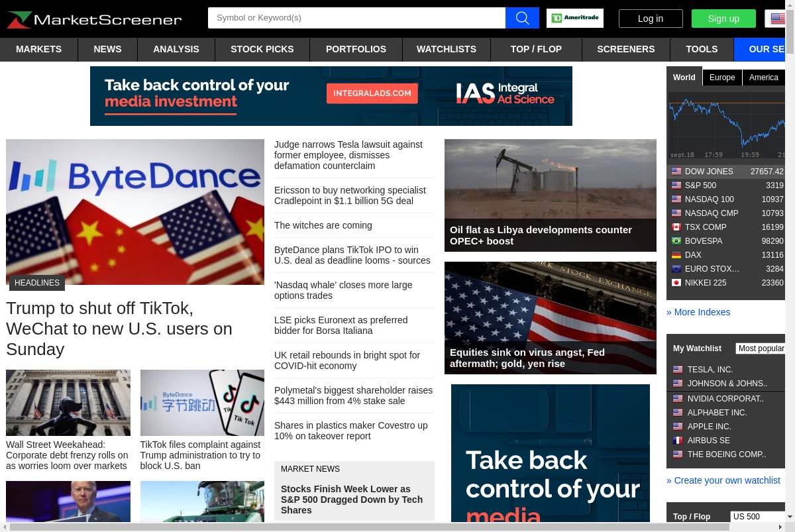Open the Integral Ad Science banner ad
The height and width of the screenshot is (532, 795).
pos(331,96)
